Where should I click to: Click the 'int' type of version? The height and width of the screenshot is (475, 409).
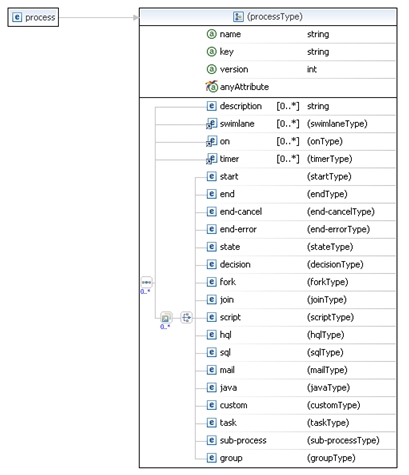tap(312, 69)
